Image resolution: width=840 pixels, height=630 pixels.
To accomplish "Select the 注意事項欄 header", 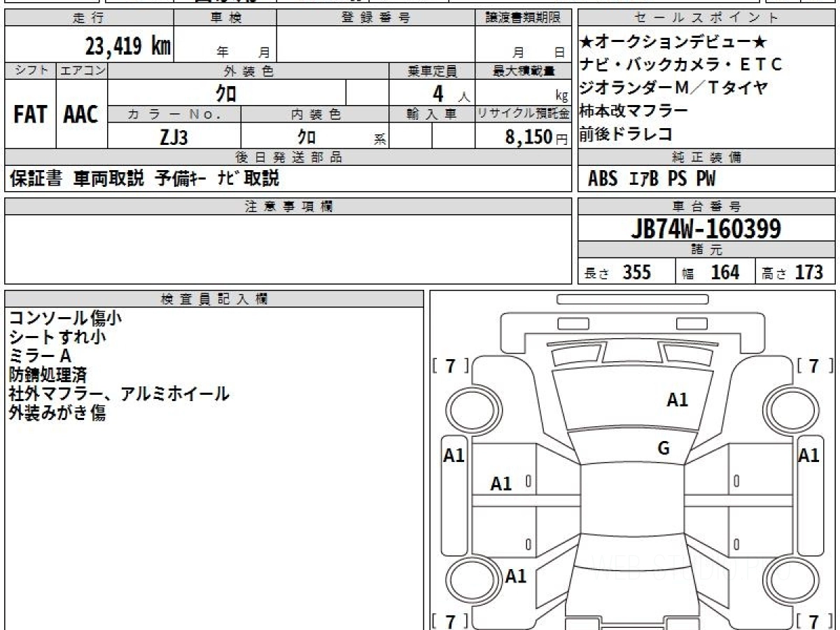I will pos(288,206).
